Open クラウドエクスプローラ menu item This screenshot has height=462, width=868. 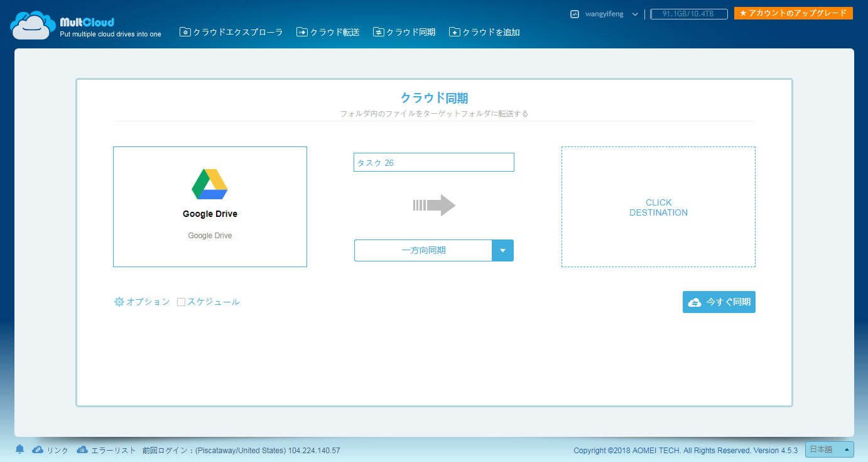[x=231, y=32]
